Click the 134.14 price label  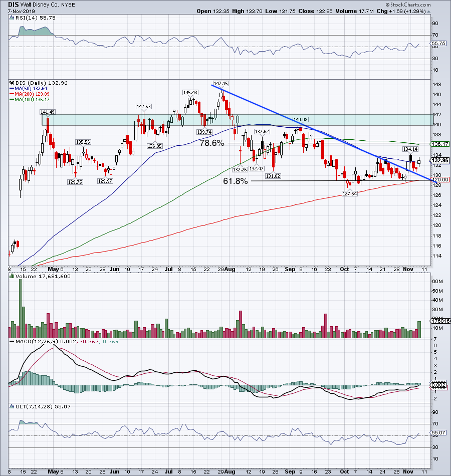(410, 149)
